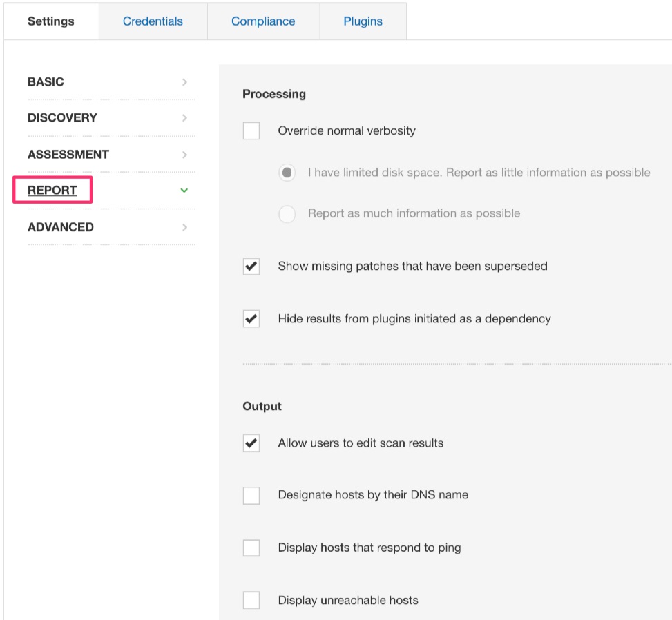Uncheck Show missing patches that have been superseded
The image size is (672, 620).
pos(251,267)
